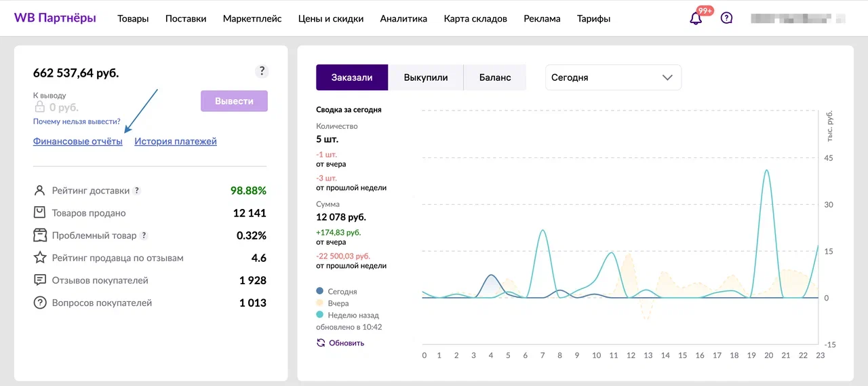Click the star icon for seller rating
This screenshot has width=868, height=386.
[x=40, y=258]
